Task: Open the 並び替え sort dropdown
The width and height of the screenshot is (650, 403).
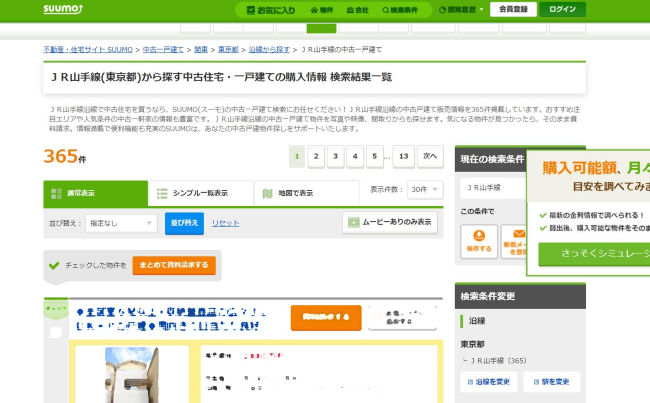Action: [120, 223]
